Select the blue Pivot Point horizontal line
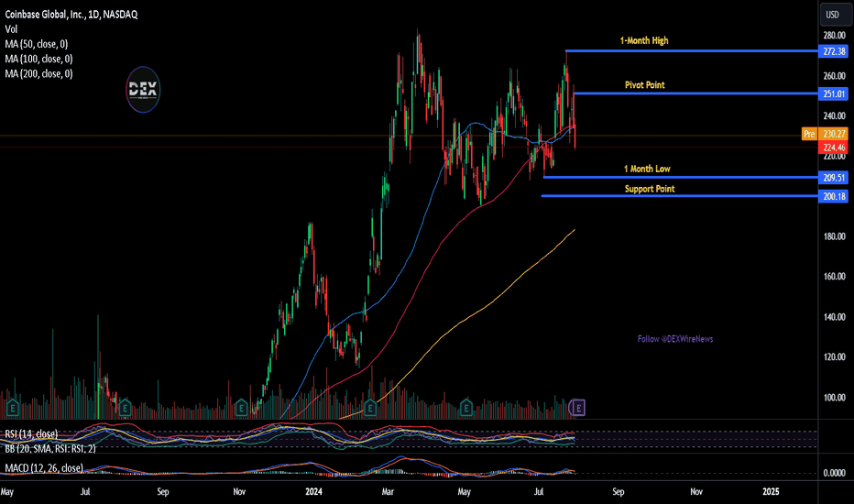The image size is (854, 504). 696,93
